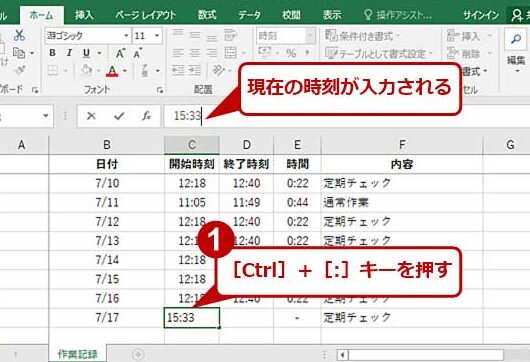Switch to the 挿入 ribbon tab

pyautogui.click(x=84, y=15)
